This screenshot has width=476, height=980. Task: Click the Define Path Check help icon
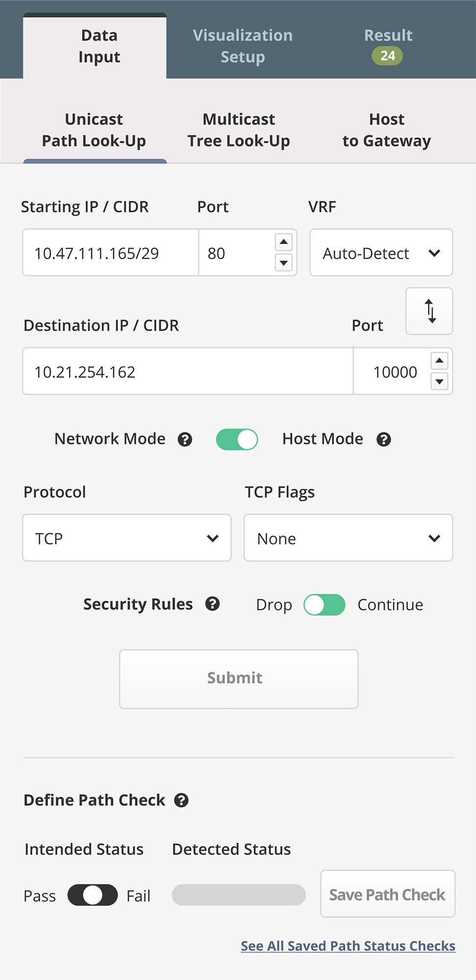(182, 800)
